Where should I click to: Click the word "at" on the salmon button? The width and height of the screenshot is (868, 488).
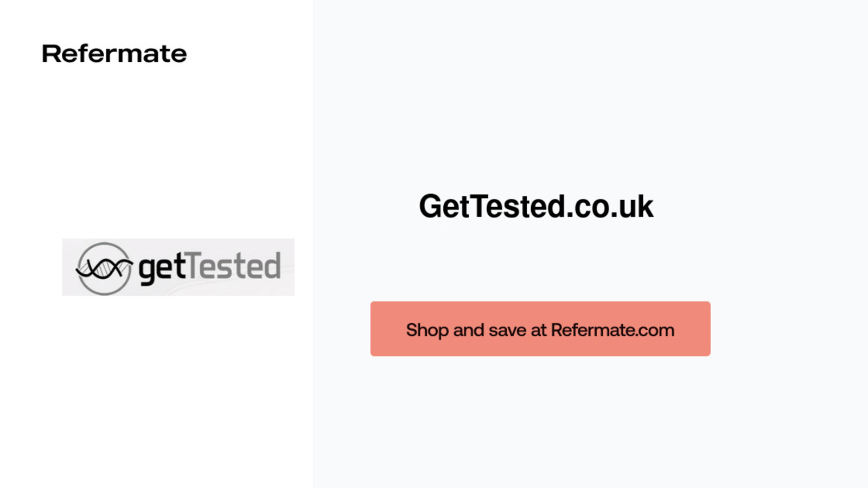539,330
